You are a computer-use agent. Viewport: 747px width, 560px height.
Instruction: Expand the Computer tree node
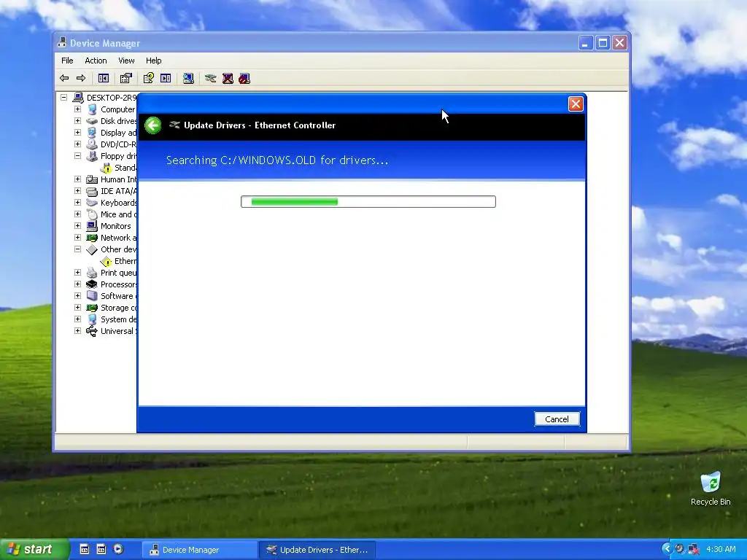pos(77,109)
